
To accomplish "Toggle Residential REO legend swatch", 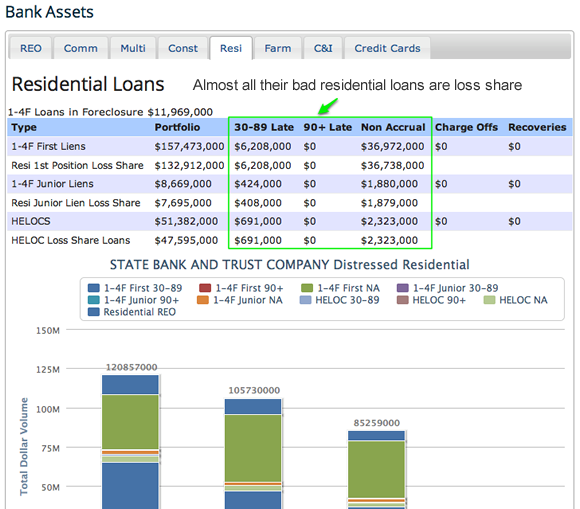I will 94,312.
